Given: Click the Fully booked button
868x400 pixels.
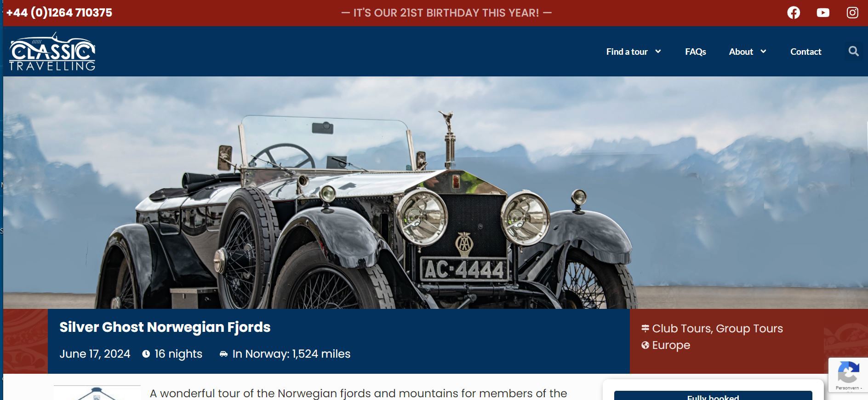Looking at the screenshot, I should pos(713,396).
